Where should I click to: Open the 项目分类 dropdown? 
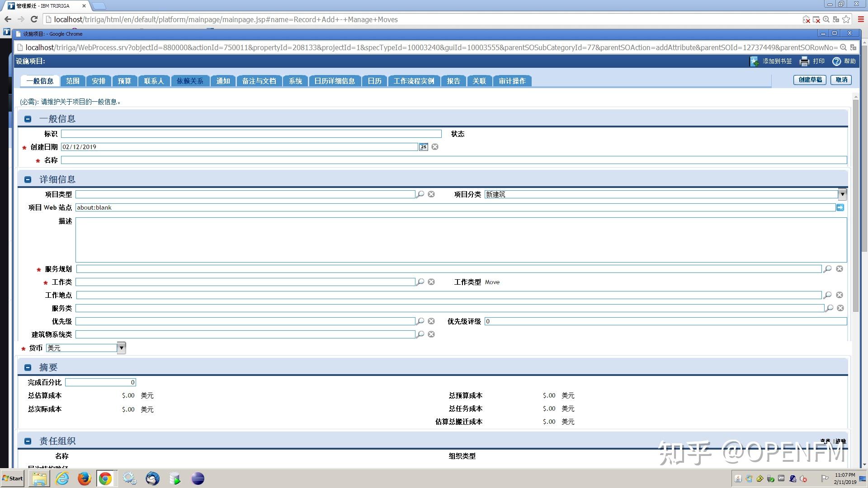point(842,194)
